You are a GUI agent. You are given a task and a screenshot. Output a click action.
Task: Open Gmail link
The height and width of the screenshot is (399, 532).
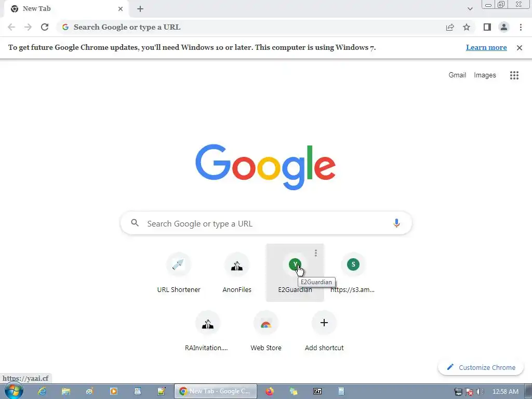tap(457, 75)
